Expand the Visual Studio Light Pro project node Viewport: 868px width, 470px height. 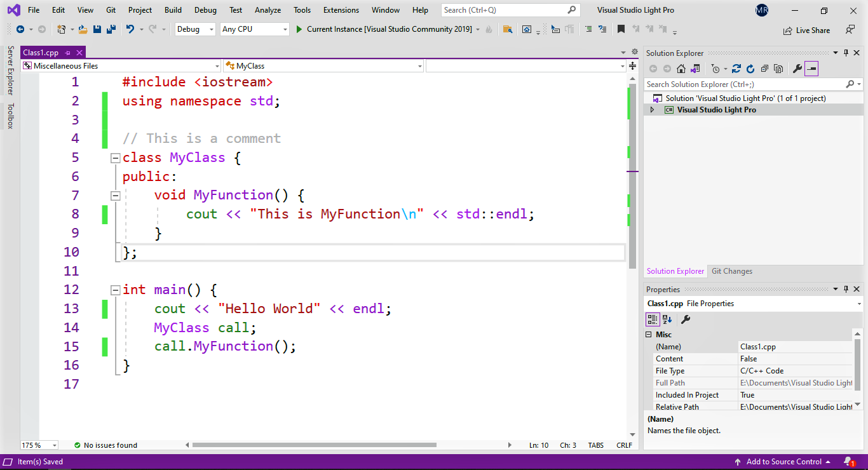pyautogui.click(x=652, y=110)
